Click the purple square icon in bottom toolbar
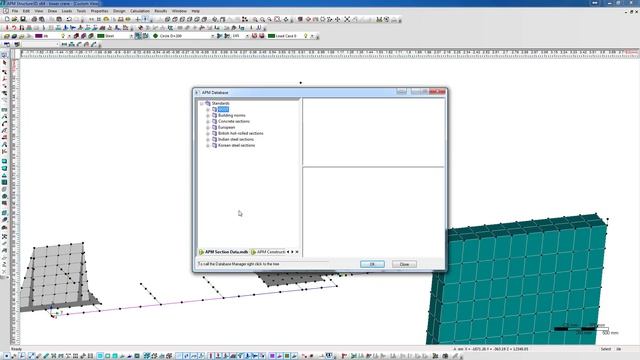This screenshot has width=640, height=360. [x=272, y=356]
